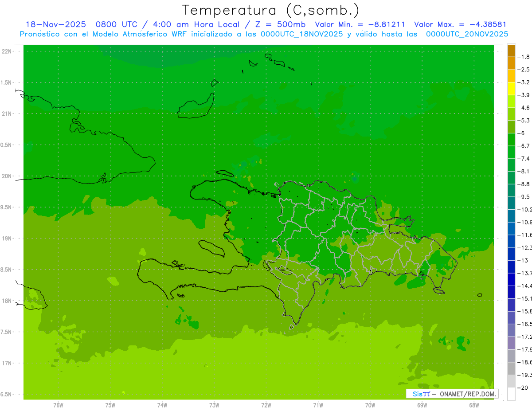Click the color bar value '-9.5'

tap(524, 197)
